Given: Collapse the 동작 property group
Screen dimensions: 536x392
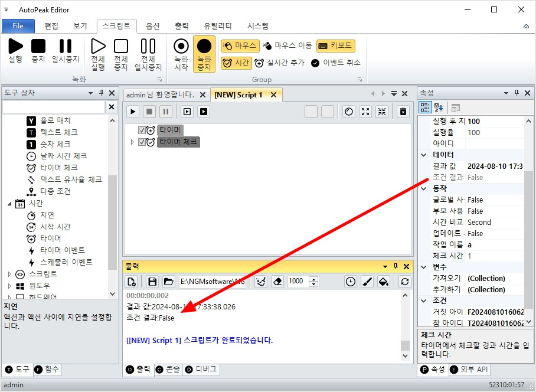Looking at the screenshot, I should 424,189.
